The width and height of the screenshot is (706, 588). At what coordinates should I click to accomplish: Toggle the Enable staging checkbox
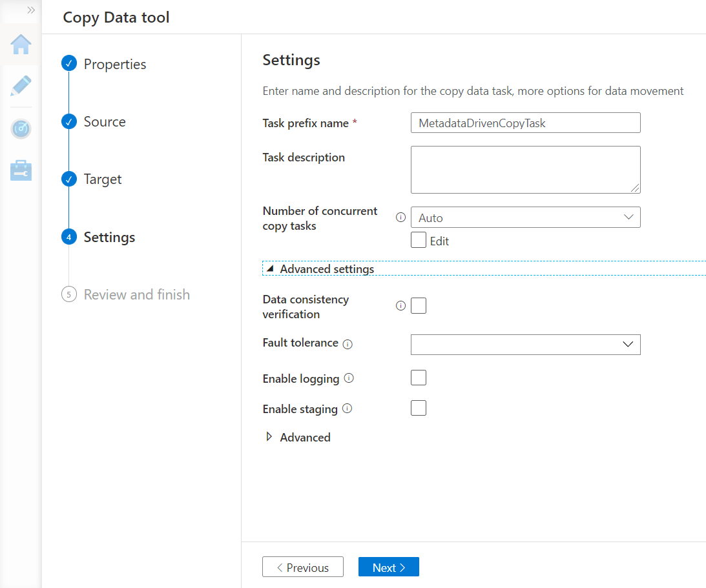(x=419, y=408)
